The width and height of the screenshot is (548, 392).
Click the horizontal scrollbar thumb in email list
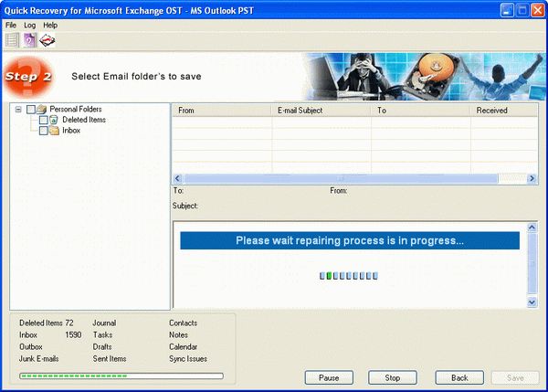click(341, 179)
